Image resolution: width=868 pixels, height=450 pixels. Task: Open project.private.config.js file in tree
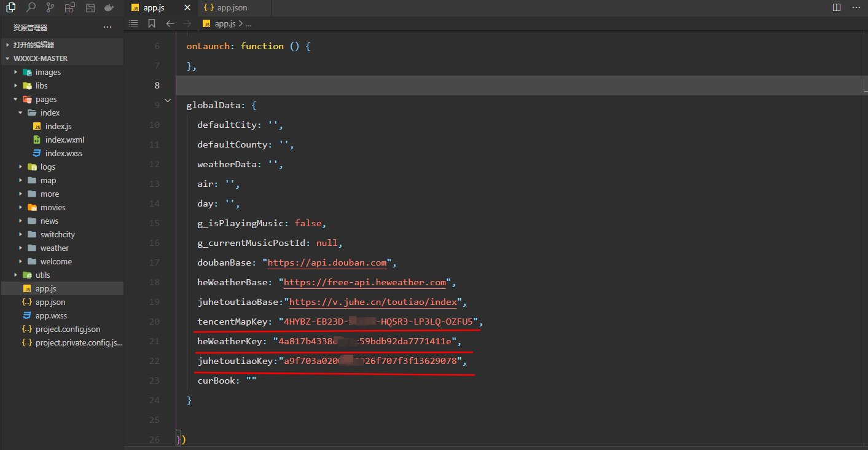click(61, 342)
